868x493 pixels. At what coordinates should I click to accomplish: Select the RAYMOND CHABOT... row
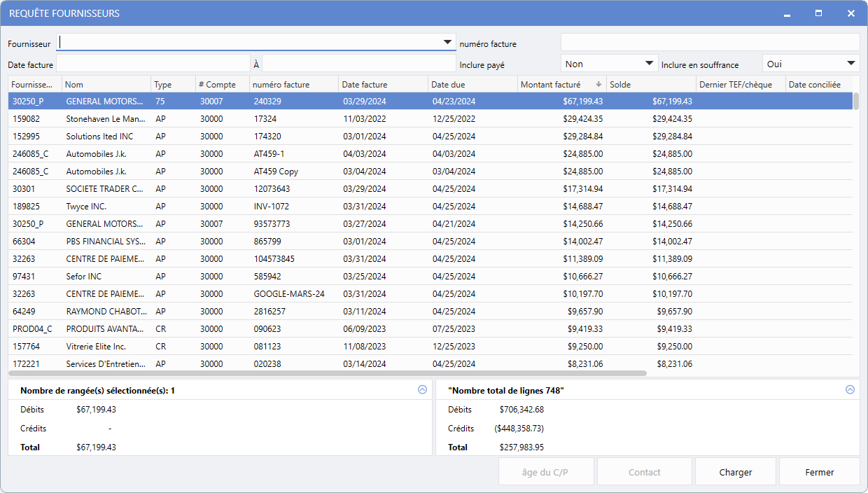tap(430, 312)
